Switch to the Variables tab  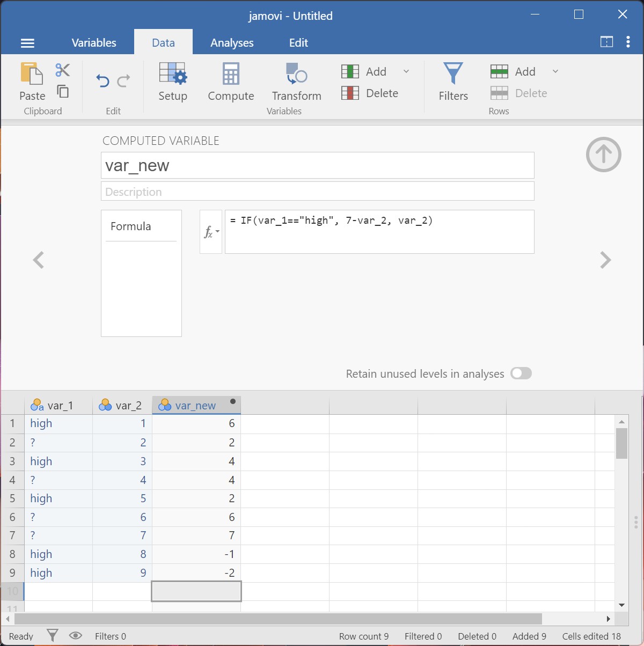(94, 43)
